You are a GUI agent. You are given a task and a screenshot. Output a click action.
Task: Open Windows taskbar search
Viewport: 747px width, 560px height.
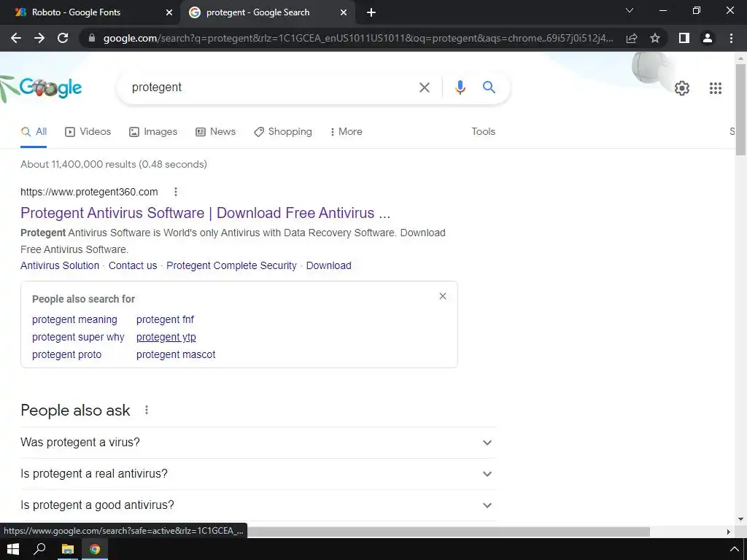point(39,549)
